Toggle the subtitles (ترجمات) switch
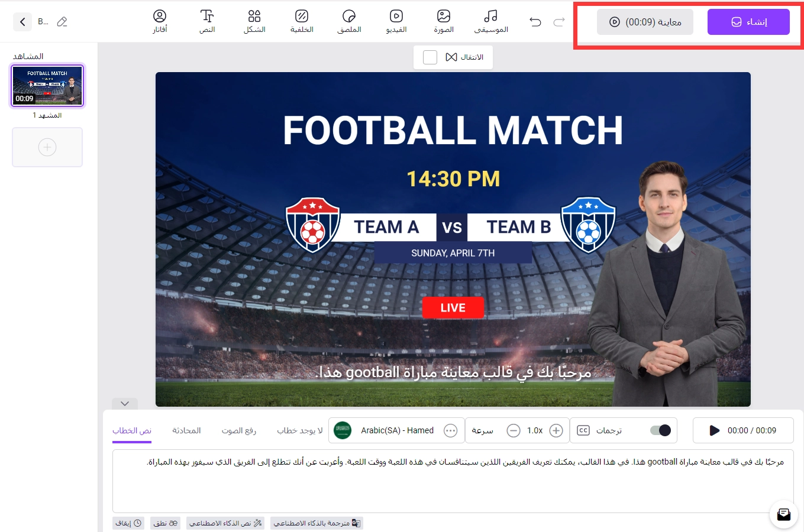The height and width of the screenshot is (532, 804). [x=660, y=430]
